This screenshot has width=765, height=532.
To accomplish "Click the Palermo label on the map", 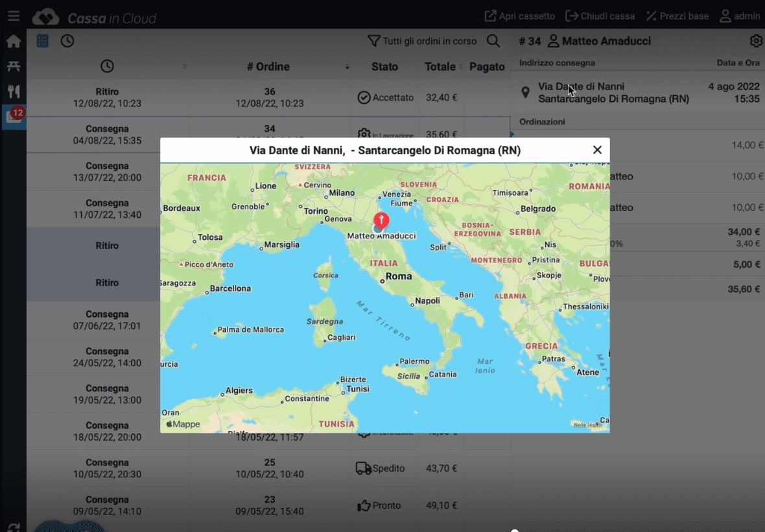I will (415, 362).
